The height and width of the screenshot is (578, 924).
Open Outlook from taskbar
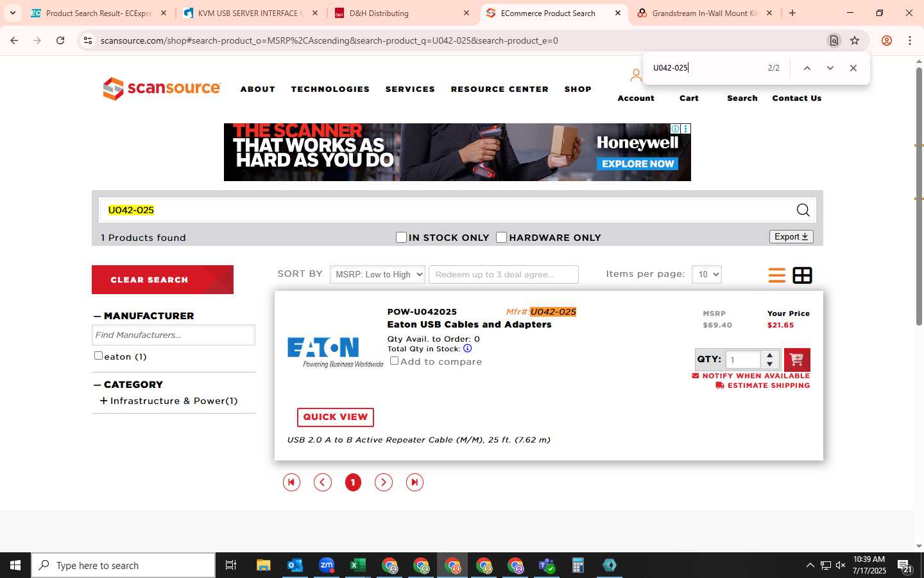(295, 565)
